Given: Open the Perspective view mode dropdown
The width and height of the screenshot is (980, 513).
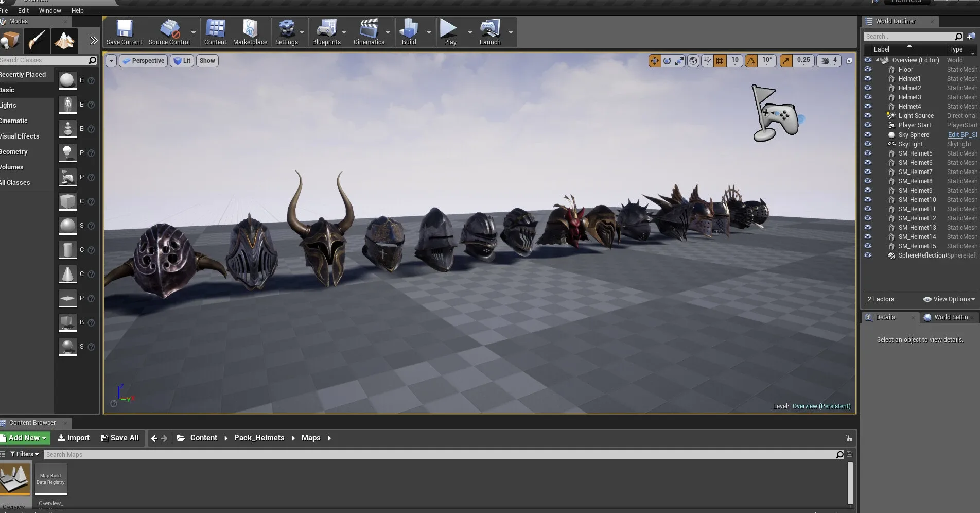Looking at the screenshot, I should [x=144, y=61].
